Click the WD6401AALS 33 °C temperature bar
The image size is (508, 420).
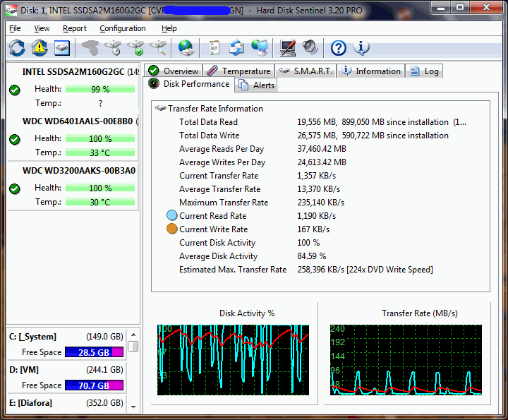coord(100,152)
